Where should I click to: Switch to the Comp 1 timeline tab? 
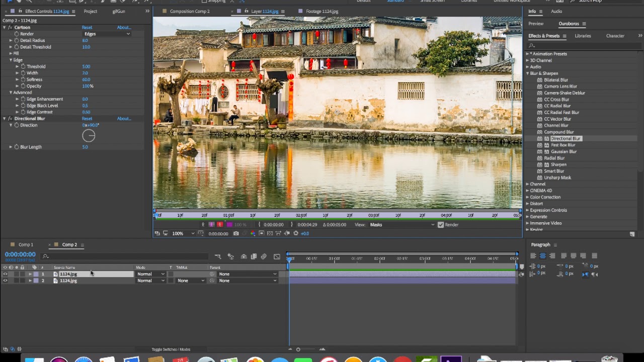(26, 245)
